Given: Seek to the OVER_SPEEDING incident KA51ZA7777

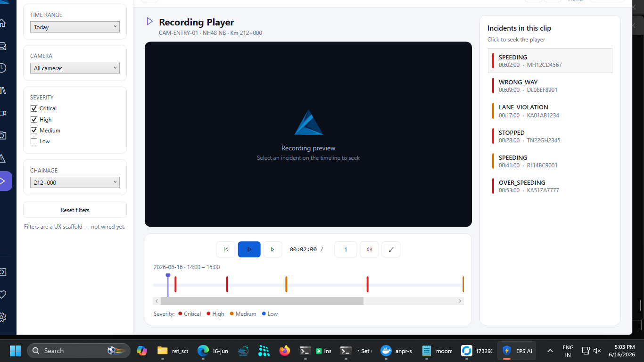Looking at the screenshot, I should point(550,186).
